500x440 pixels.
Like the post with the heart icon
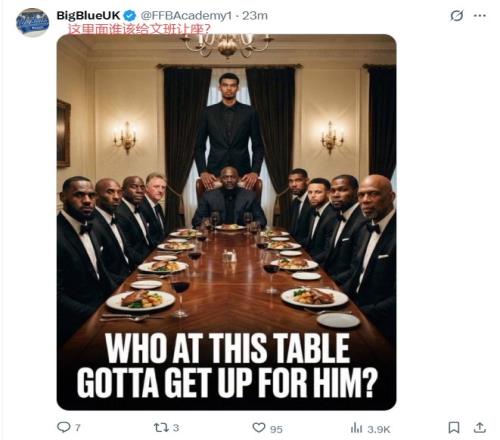(259, 427)
